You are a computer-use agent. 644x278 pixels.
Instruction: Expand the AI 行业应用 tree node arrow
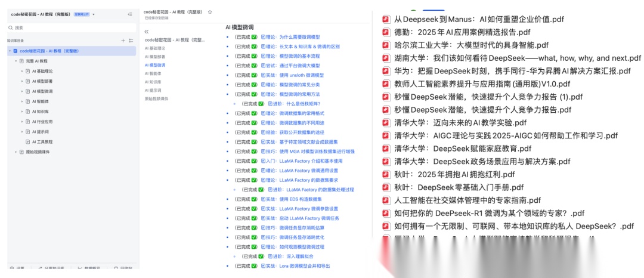pyautogui.click(x=23, y=122)
